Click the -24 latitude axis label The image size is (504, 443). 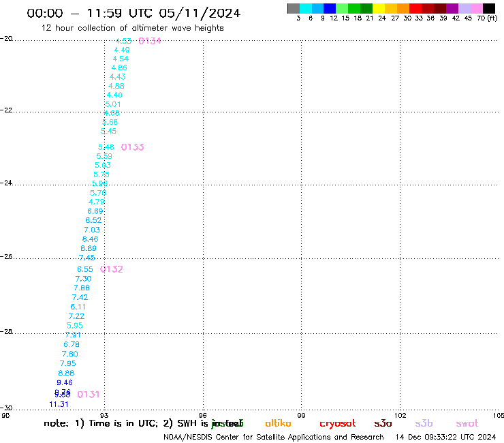point(6,183)
